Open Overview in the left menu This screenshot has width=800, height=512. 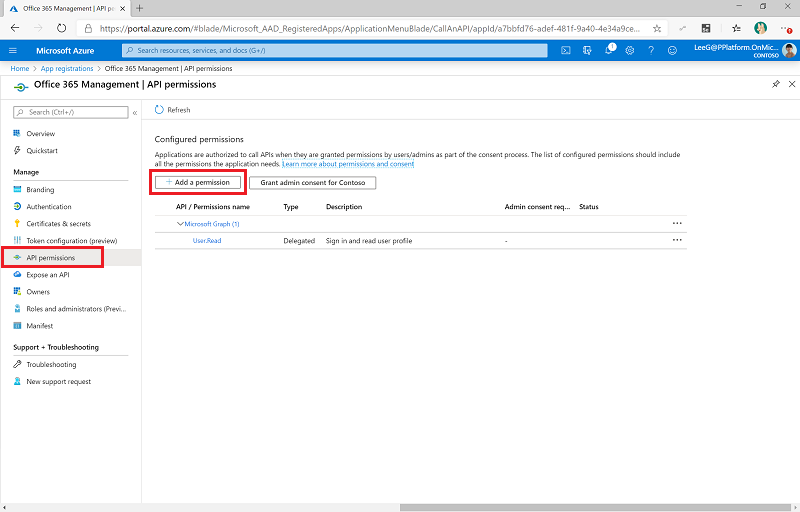click(41, 134)
